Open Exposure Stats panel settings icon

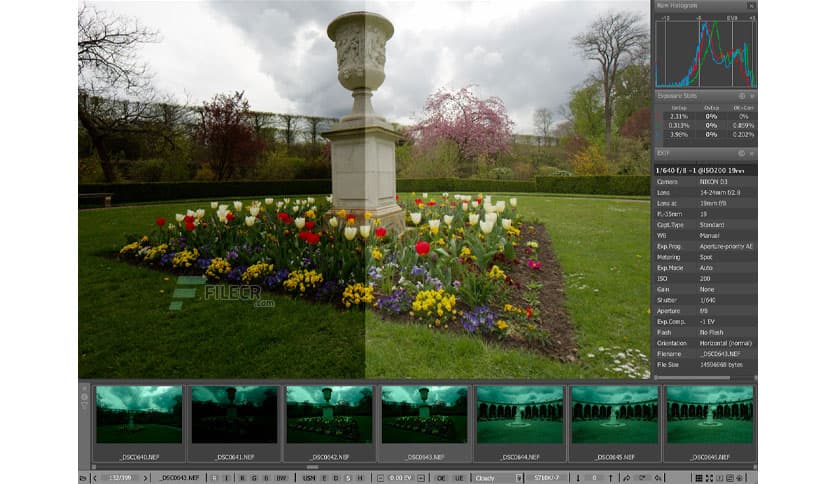point(742,96)
